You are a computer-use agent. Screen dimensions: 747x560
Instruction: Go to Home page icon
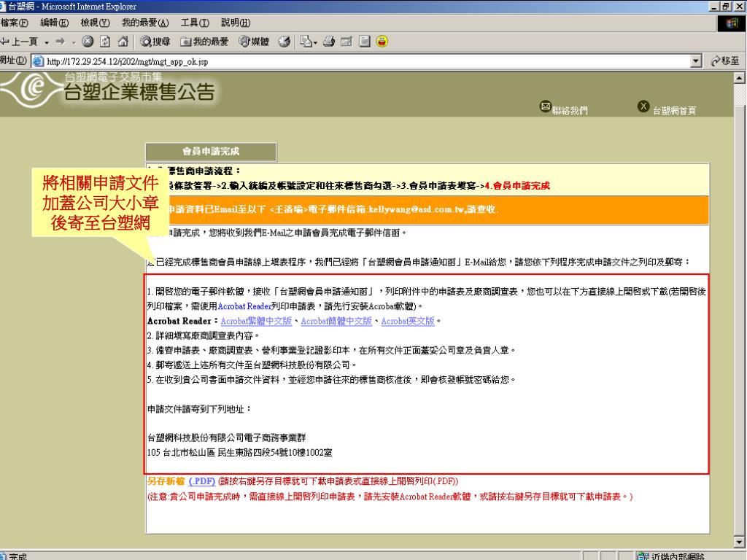(x=123, y=42)
